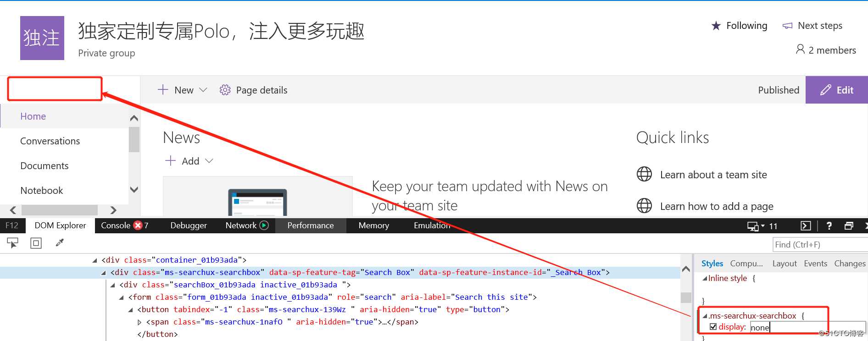868x341 pixels.
Task: Open Next steps megaphone icon
Action: coord(787,26)
